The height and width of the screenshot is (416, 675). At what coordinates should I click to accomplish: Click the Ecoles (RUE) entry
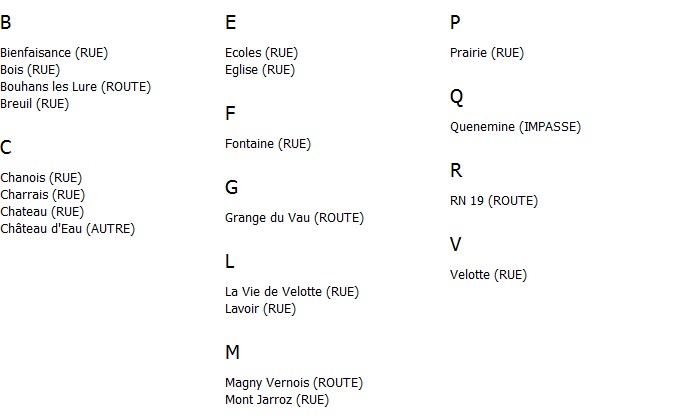[261, 53]
